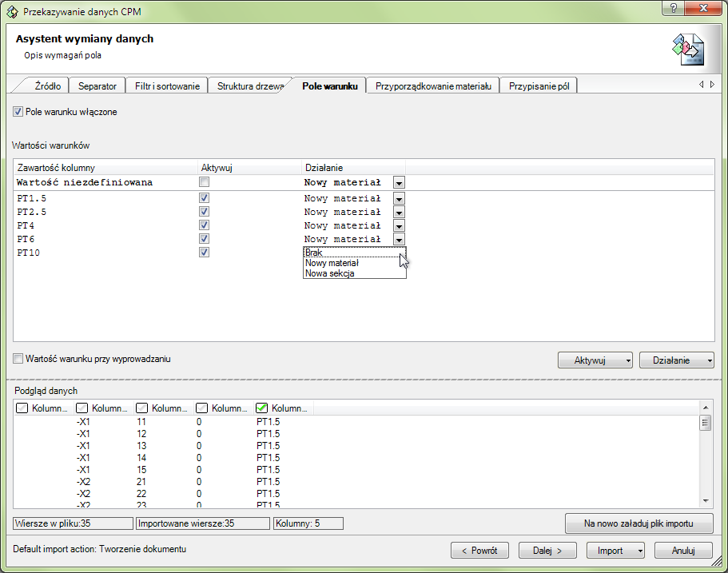This screenshot has width=728, height=573.
Task: Open the Działanie dropdown button below the table
Action: point(677,360)
